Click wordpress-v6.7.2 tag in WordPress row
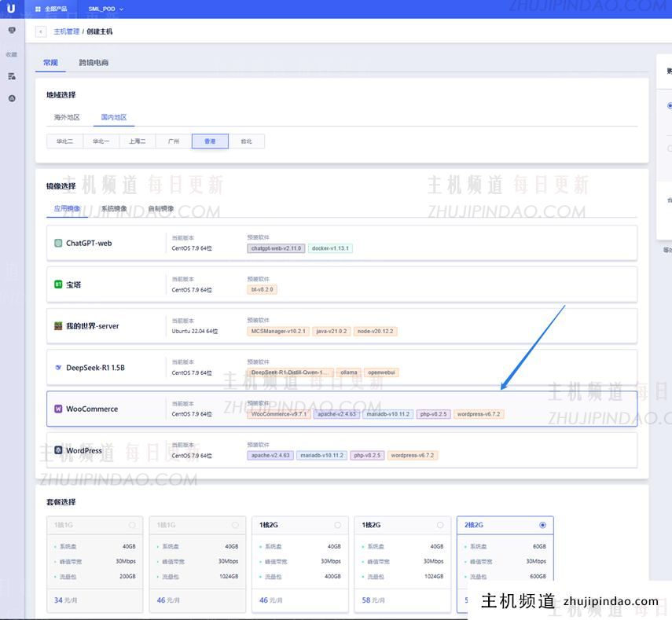 pos(413,456)
